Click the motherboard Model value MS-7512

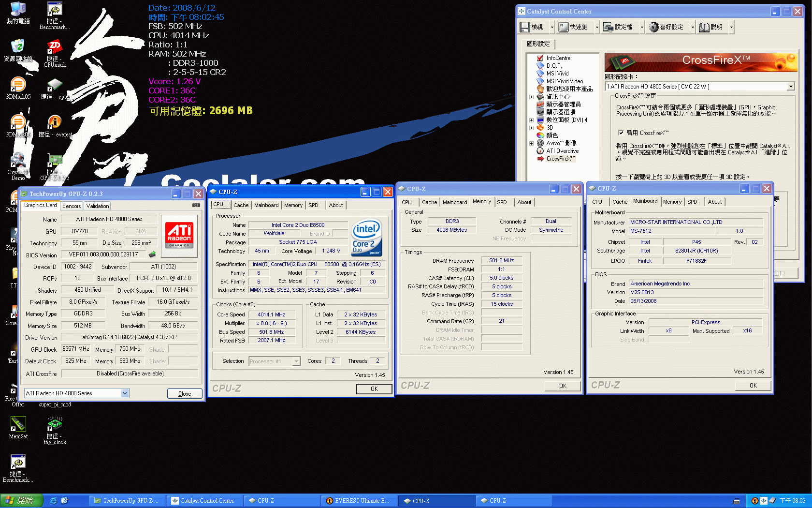pyautogui.click(x=672, y=231)
